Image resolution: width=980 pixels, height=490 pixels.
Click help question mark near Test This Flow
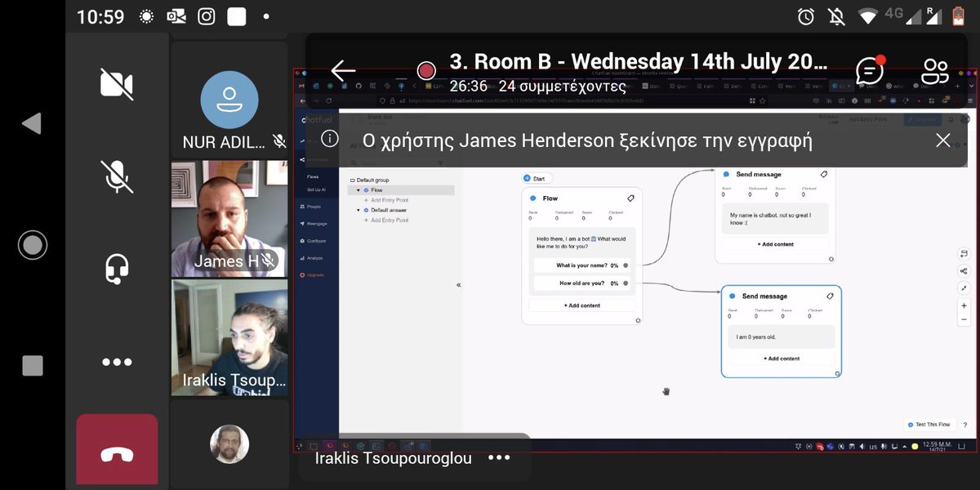pos(964,425)
